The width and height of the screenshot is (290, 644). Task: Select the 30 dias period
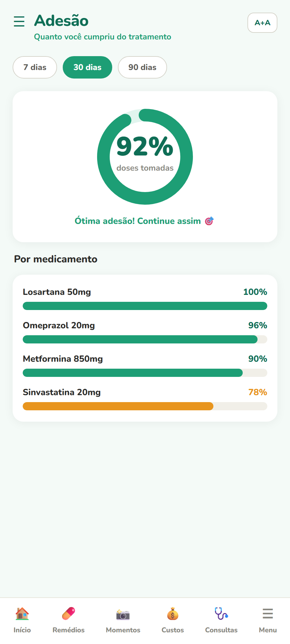point(87,67)
